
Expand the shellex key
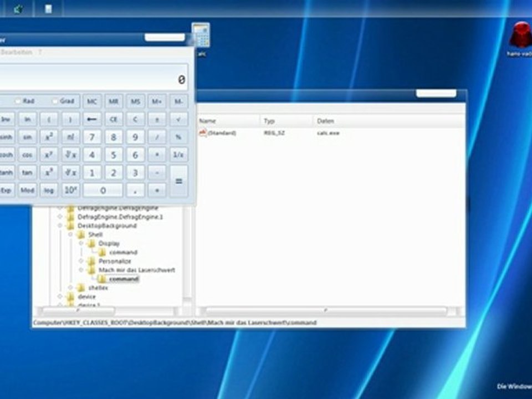(70, 288)
